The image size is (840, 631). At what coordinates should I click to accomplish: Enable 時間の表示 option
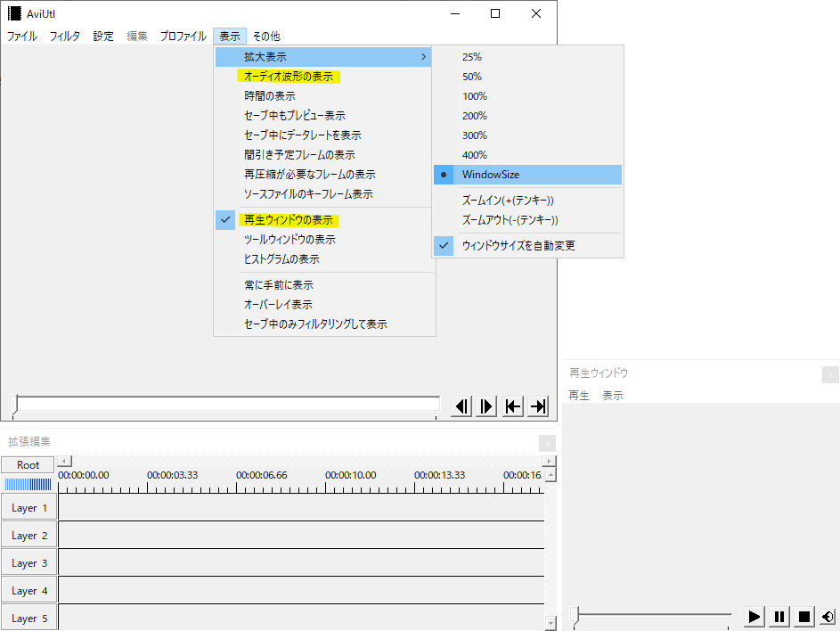pos(324,96)
